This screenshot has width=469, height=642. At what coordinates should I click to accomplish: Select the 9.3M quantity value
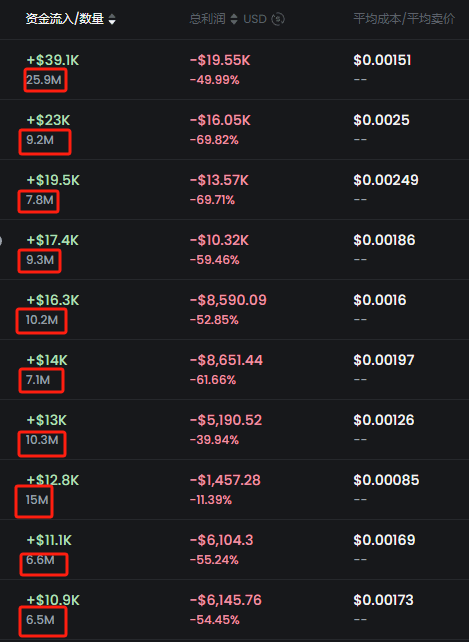click(40, 260)
